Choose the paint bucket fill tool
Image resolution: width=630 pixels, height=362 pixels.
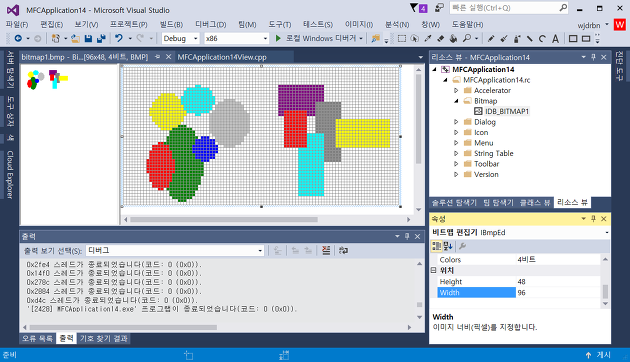[454, 39]
